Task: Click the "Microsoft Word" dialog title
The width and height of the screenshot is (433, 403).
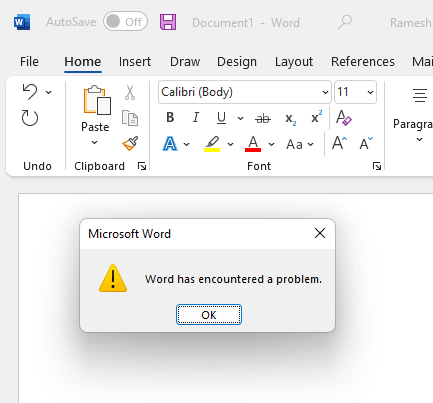Action: (129, 234)
